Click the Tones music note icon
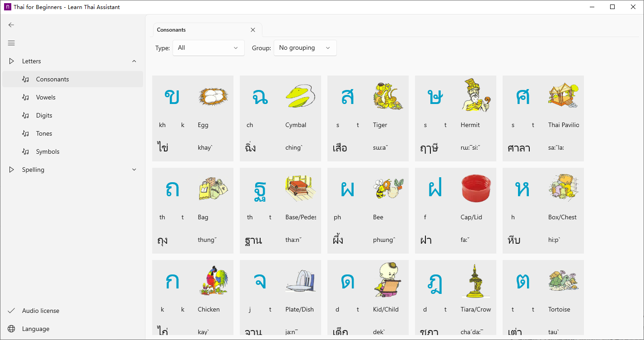This screenshot has width=644, height=340. pos(26,133)
